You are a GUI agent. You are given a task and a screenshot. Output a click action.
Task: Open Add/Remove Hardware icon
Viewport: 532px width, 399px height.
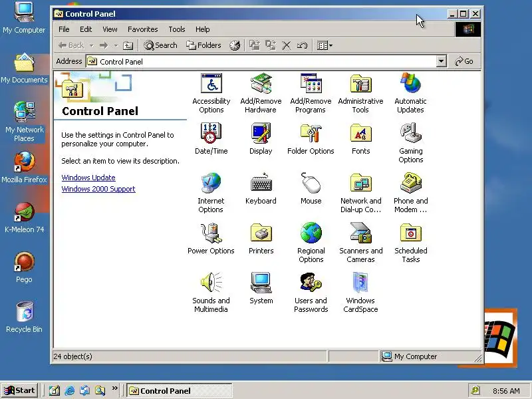tap(261, 93)
